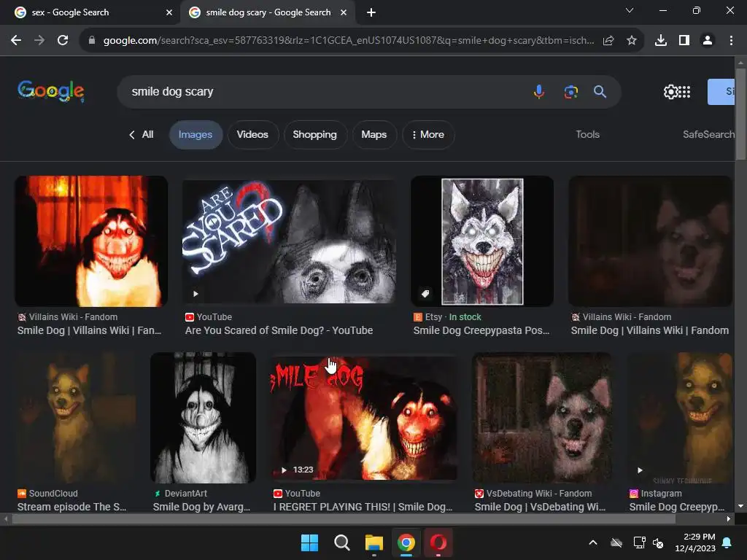Click the forward navigation arrow

coord(39,41)
